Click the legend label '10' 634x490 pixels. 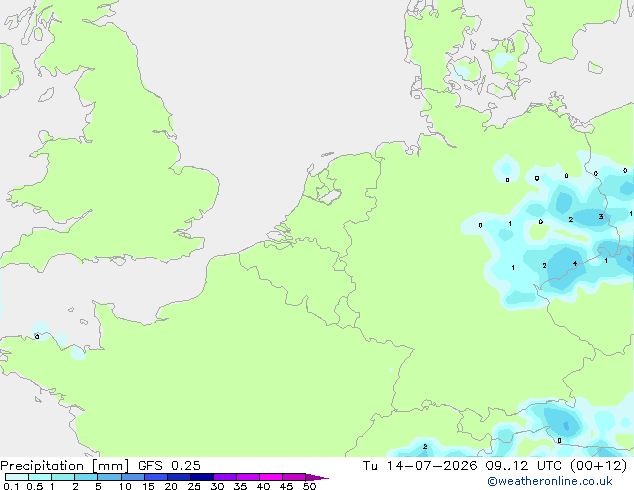click(125, 486)
